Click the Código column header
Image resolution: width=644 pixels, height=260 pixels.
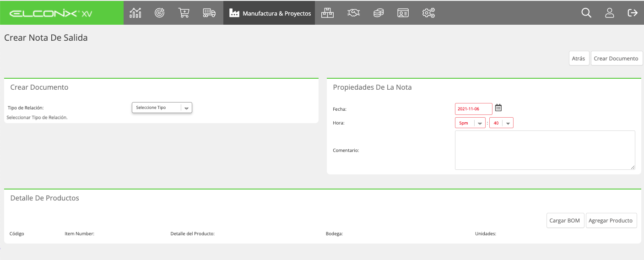tap(17, 233)
